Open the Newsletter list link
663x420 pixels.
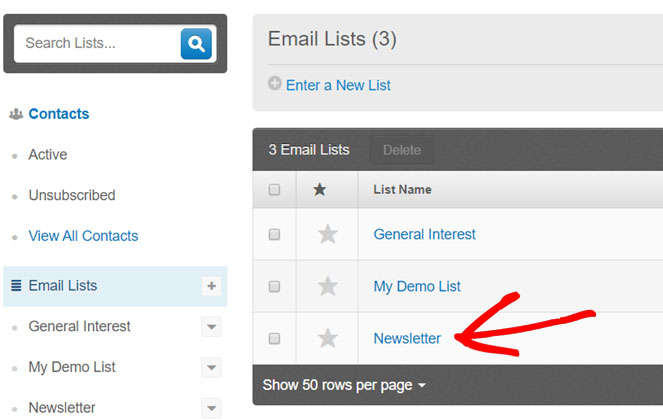pos(407,339)
